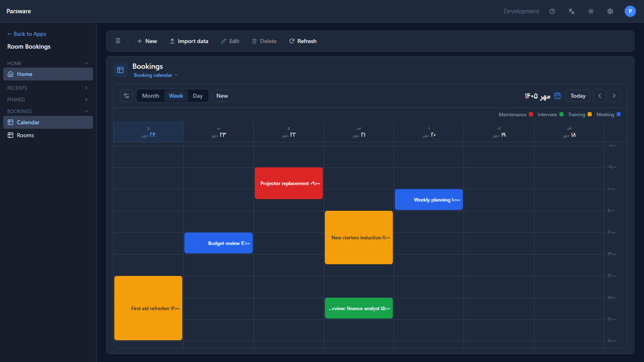This screenshot has height=362, width=644.
Task: Switch to Day view
Action: (198, 96)
